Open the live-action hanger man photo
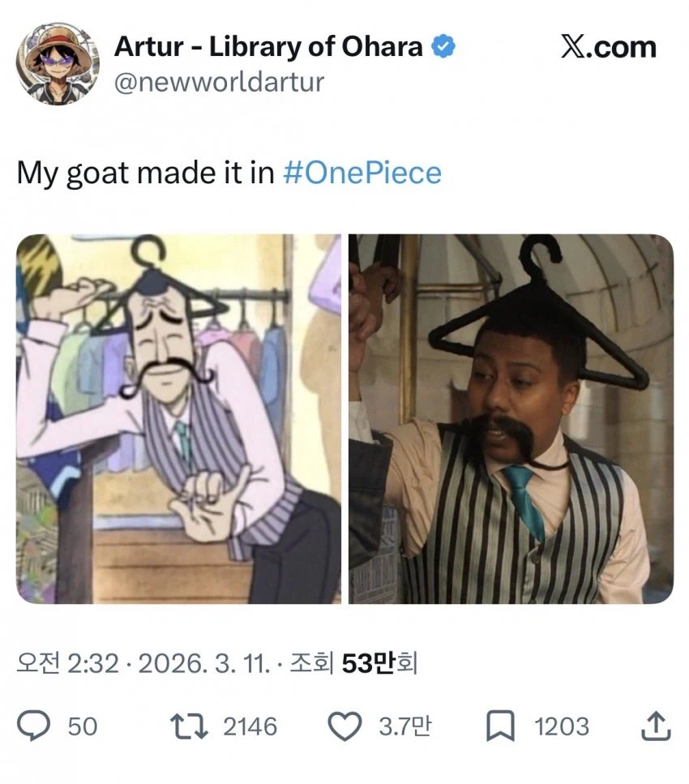689x784 pixels. (x=511, y=418)
